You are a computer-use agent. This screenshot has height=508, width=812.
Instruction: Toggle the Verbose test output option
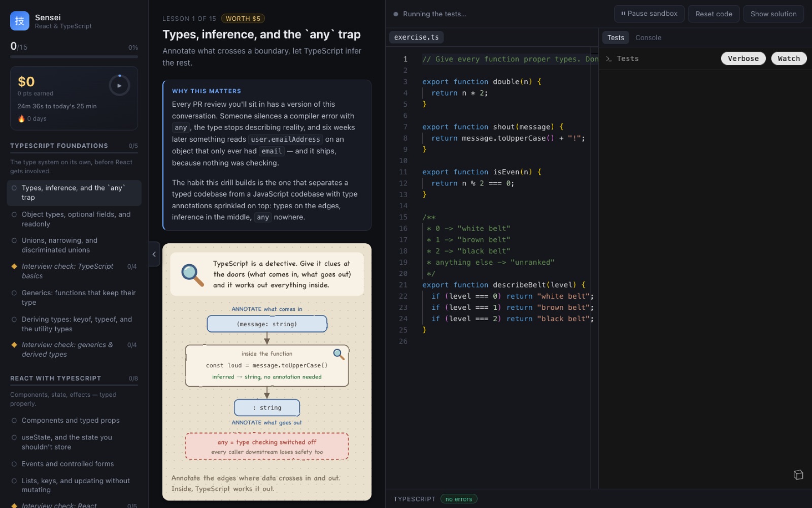point(743,58)
